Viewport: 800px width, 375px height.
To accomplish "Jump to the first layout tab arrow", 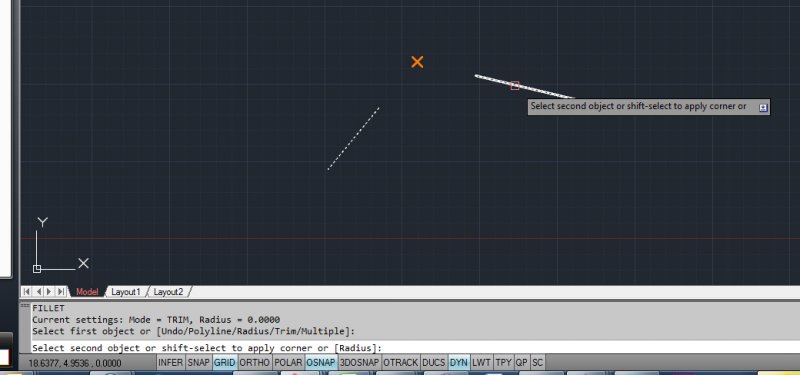I will 27,292.
